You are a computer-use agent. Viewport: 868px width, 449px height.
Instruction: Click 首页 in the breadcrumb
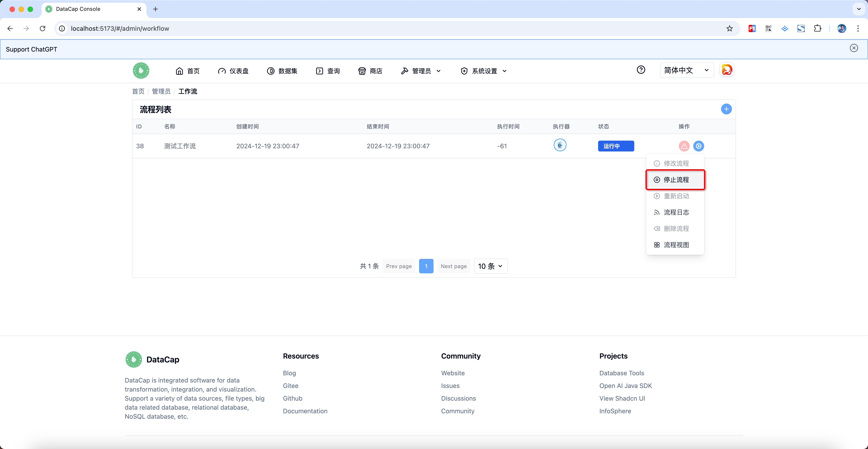pos(138,91)
